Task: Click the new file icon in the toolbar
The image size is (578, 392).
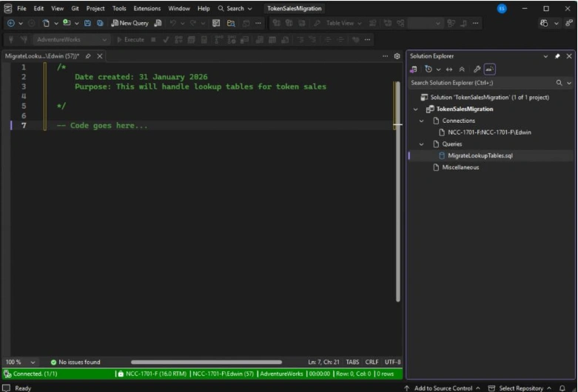Action: 46,23
